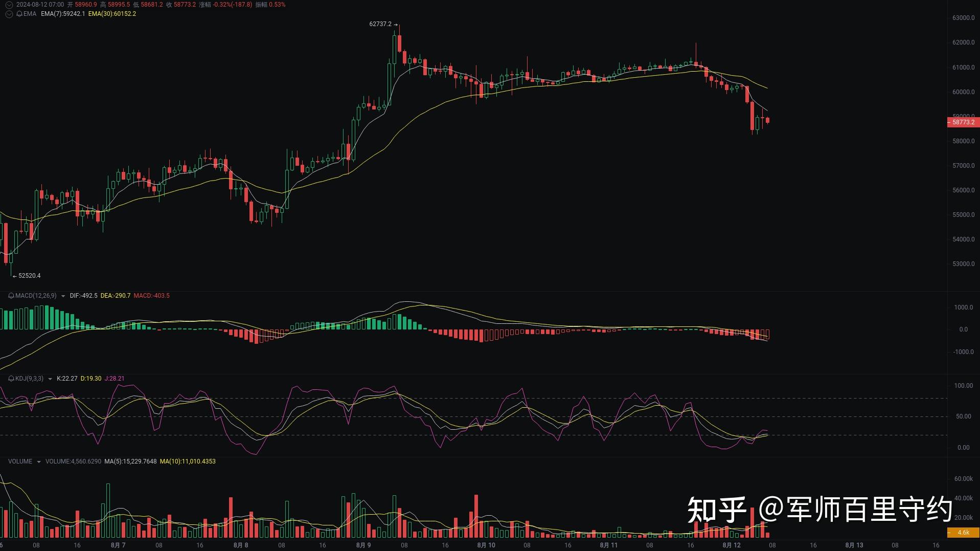Click the 8月 11 date label on time axis
This screenshot has height=551, width=980.
point(609,545)
